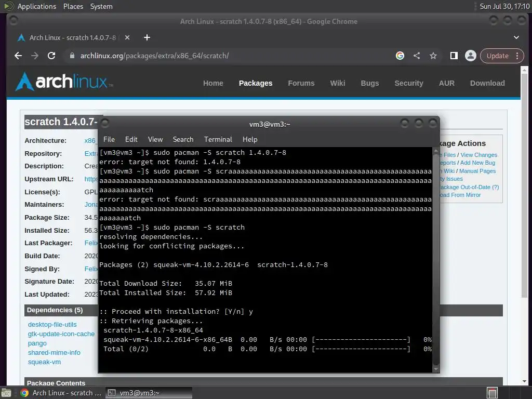
Task: Open the squeak-vm dependency link
Action: tap(44, 362)
